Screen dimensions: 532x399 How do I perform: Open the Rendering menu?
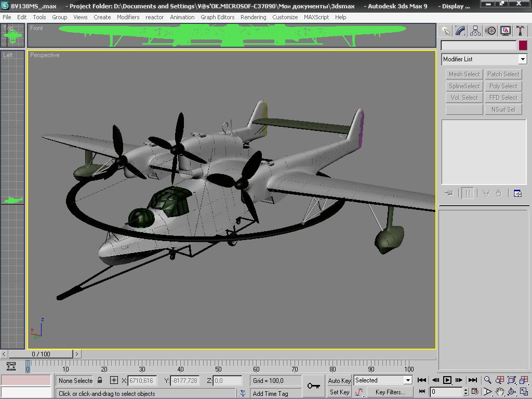coord(253,17)
